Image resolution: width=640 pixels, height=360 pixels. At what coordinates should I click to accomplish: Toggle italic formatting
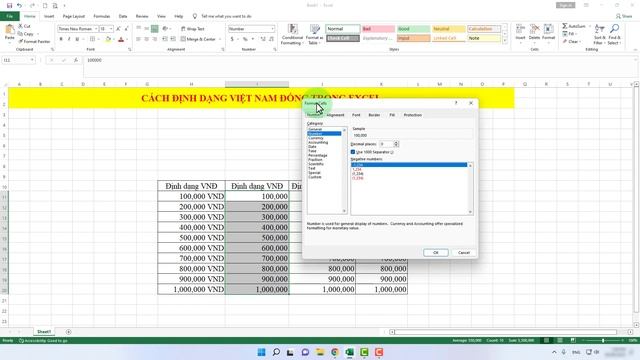pos(69,39)
